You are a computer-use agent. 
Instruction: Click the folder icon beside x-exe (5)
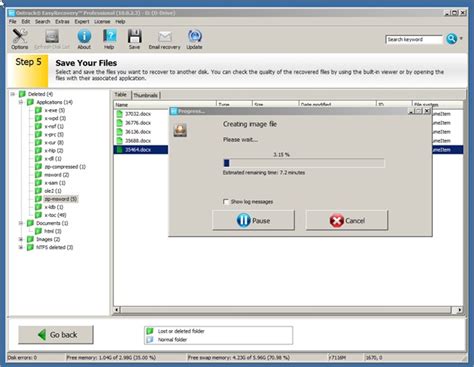coord(39,110)
